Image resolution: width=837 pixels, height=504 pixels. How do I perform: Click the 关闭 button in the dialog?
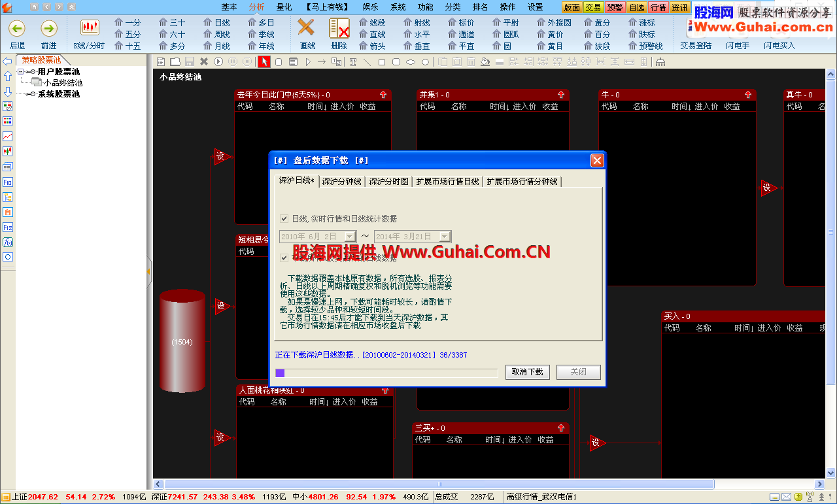tap(579, 372)
